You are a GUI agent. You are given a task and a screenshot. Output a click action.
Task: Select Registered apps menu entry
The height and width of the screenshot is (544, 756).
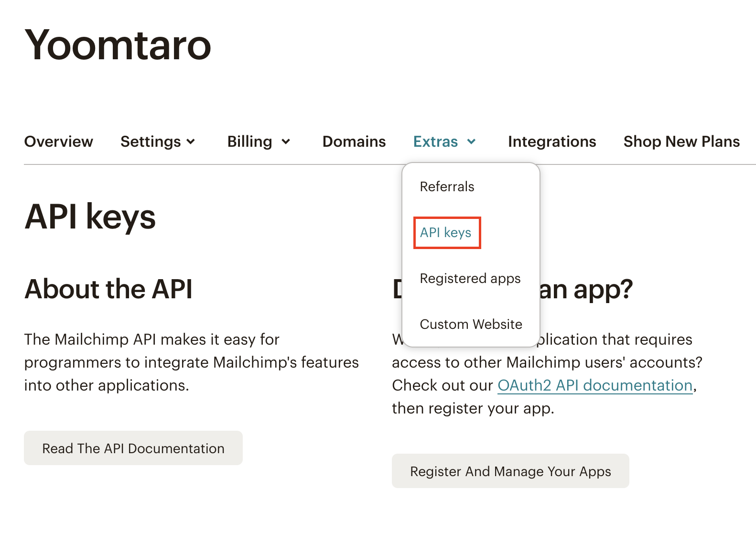click(x=470, y=279)
